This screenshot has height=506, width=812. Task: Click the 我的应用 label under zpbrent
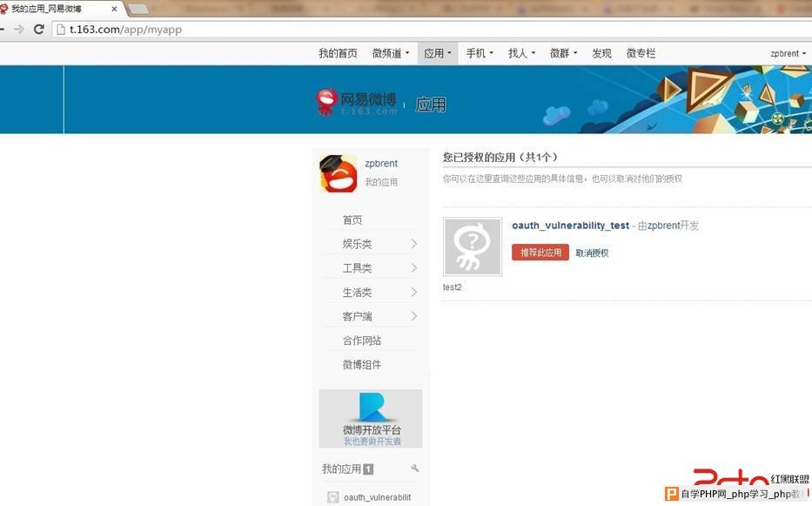pyautogui.click(x=381, y=183)
